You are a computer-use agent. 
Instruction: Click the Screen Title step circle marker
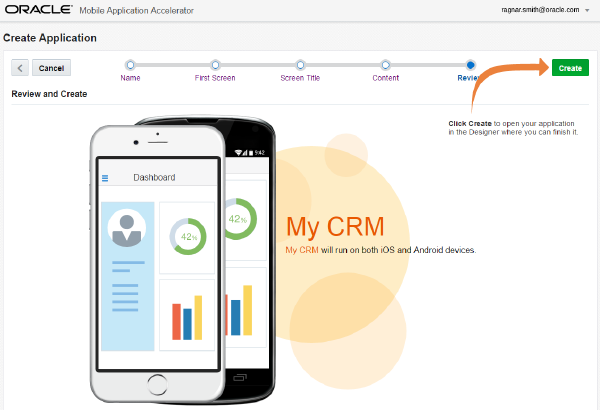click(x=300, y=65)
